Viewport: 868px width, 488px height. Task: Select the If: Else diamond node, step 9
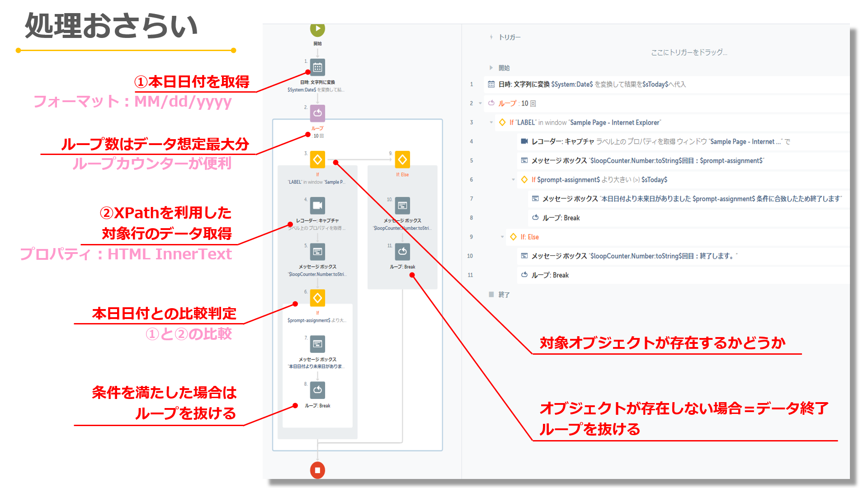[402, 160]
